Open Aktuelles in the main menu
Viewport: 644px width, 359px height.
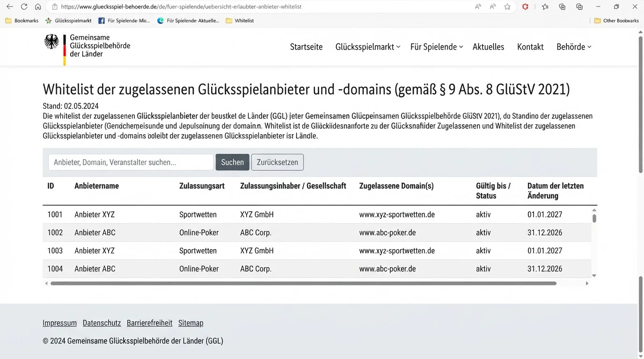(488, 47)
